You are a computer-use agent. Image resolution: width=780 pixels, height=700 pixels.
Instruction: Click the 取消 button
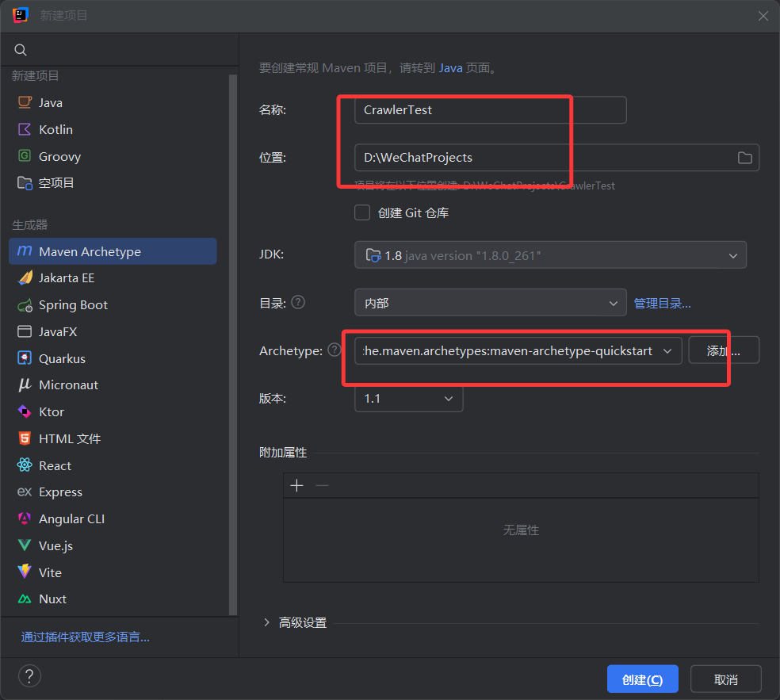(726, 679)
